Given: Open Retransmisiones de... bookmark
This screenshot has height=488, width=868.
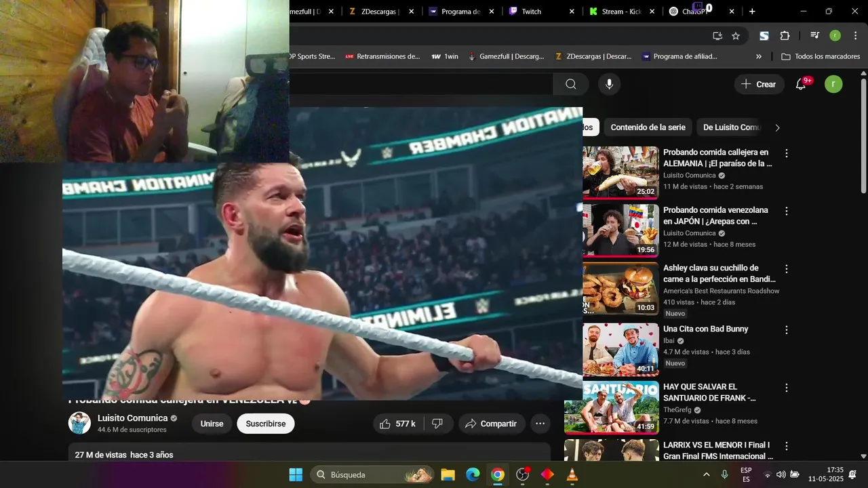Looking at the screenshot, I should 382,56.
